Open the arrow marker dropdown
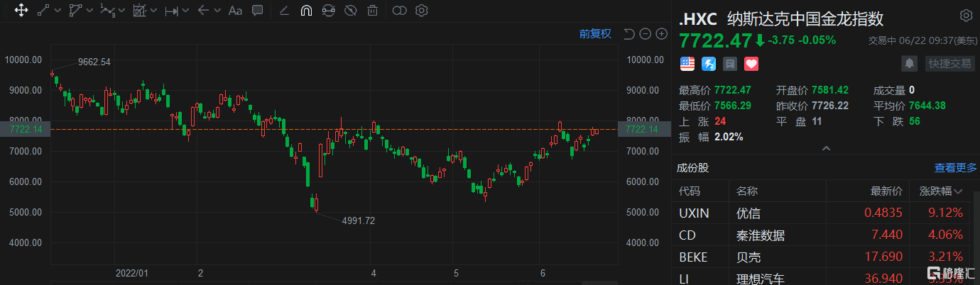 (217, 11)
